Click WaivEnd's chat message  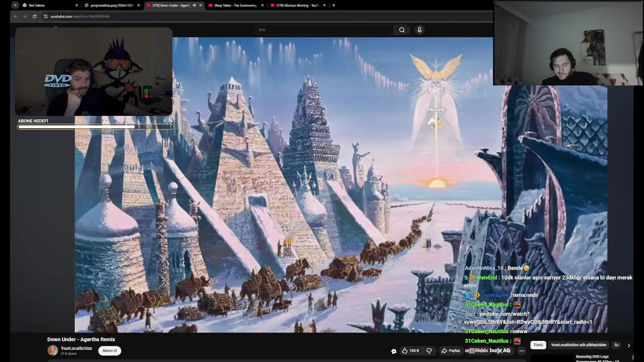point(548,281)
